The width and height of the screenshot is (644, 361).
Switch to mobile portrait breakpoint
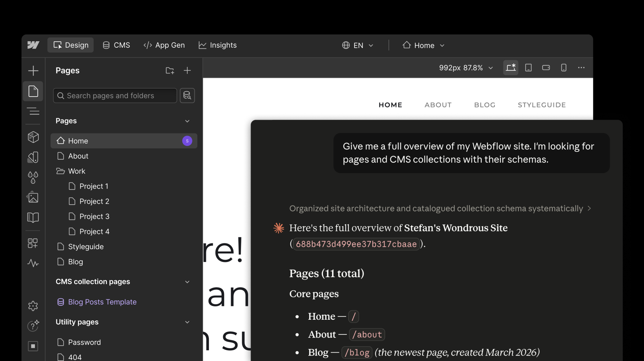coord(564,67)
